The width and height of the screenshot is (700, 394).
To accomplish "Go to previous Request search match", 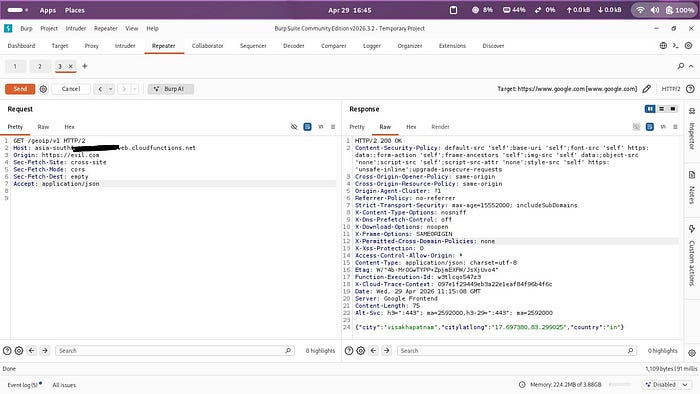I will [x=32, y=351].
